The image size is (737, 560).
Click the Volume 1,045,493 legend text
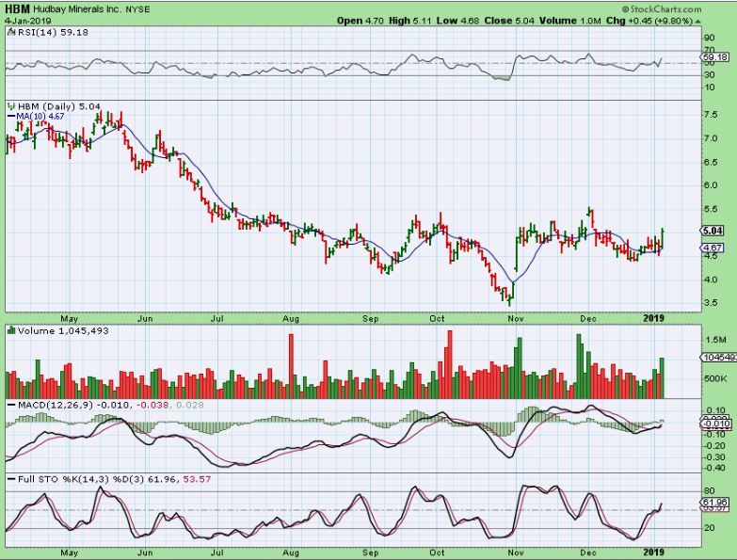(63, 330)
